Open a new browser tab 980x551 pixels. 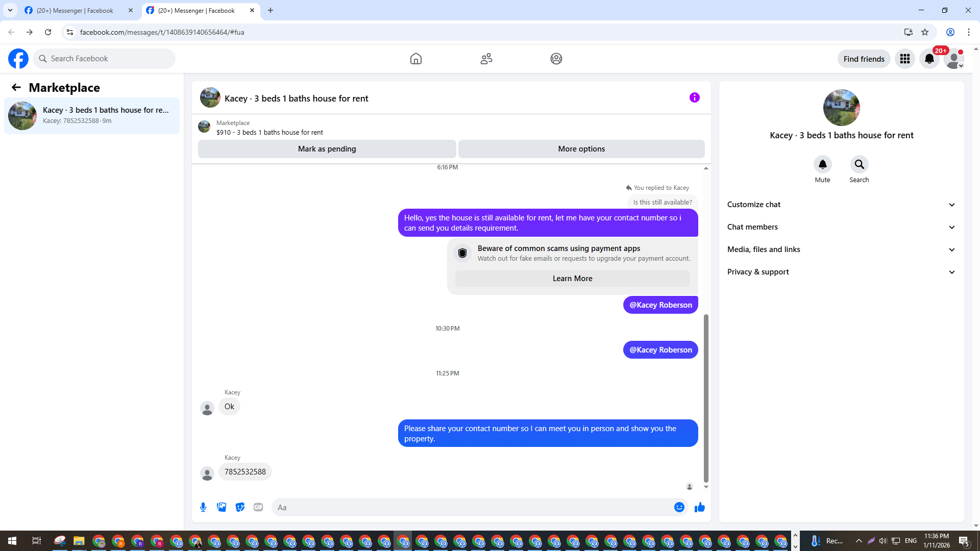271,10
